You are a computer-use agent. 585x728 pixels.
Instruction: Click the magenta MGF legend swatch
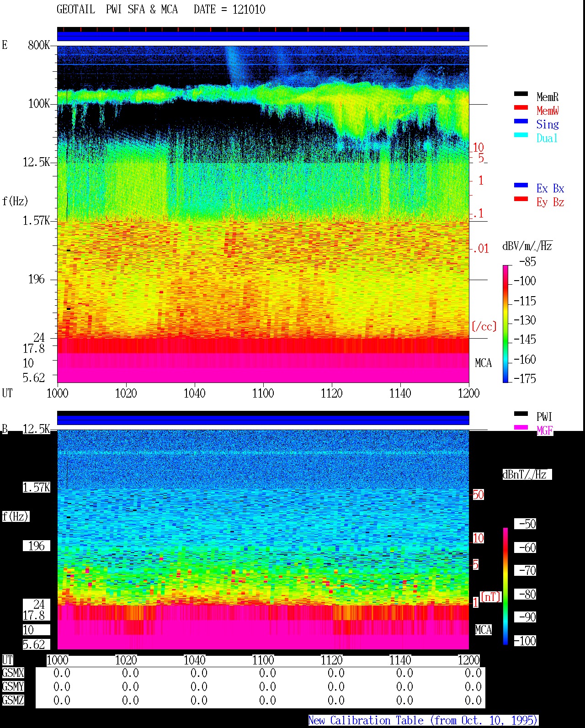pyautogui.click(x=521, y=427)
